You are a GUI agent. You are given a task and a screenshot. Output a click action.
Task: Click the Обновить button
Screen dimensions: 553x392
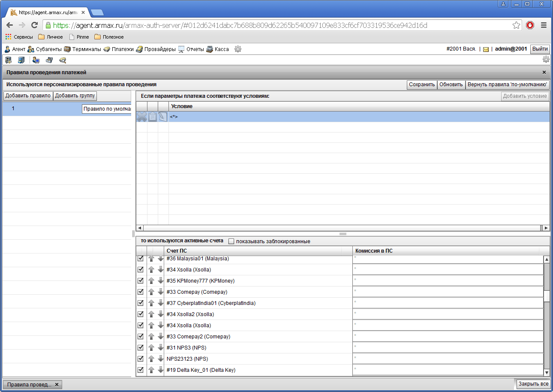[x=451, y=84]
